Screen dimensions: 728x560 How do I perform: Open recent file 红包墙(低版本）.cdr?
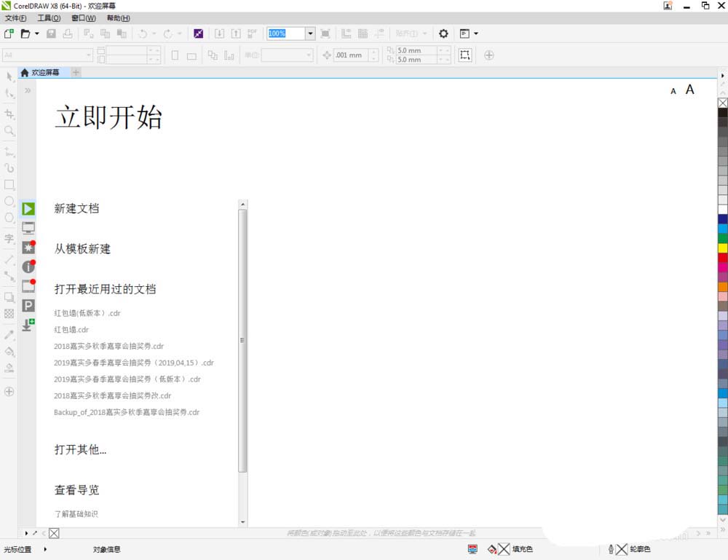pos(87,313)
